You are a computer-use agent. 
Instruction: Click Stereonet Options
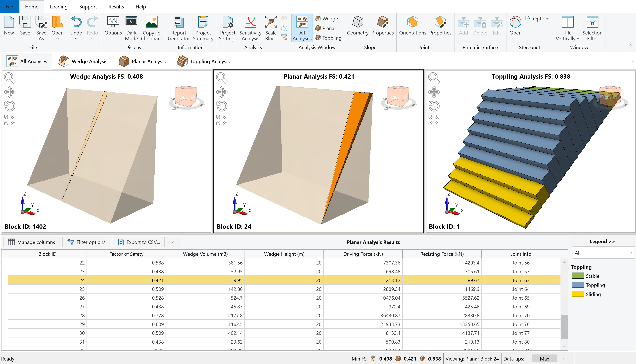coord(538,19)
